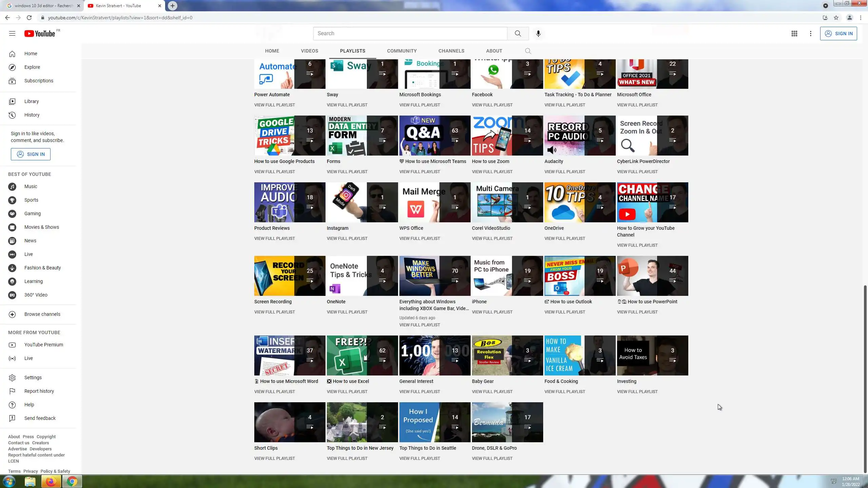Click the search magnifier button
Image resolution: width=868 pixels, height=488 pixels.
coord(518,33)
